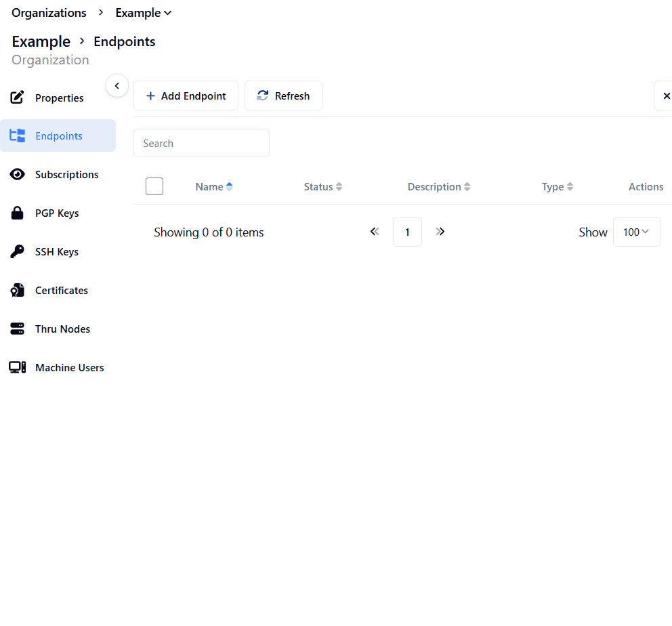The image size is (672, 626).
Task: Click the Endpoints folder tree icon
Action: pyautogui.click(x=18, y=136)
